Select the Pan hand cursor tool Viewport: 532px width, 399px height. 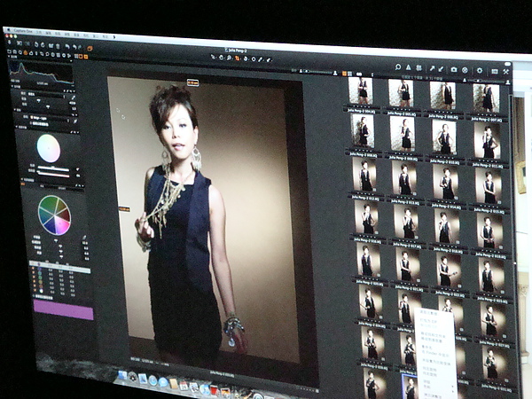221,58
